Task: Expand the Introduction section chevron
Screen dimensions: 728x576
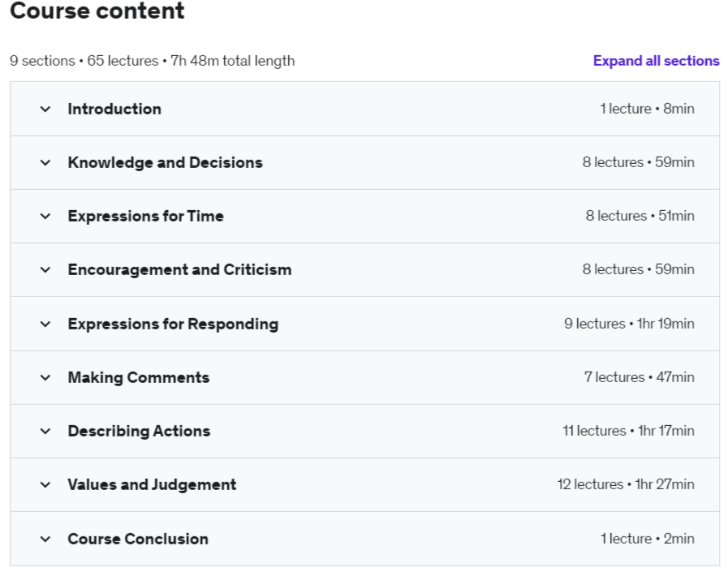Action: pos(45,109)
